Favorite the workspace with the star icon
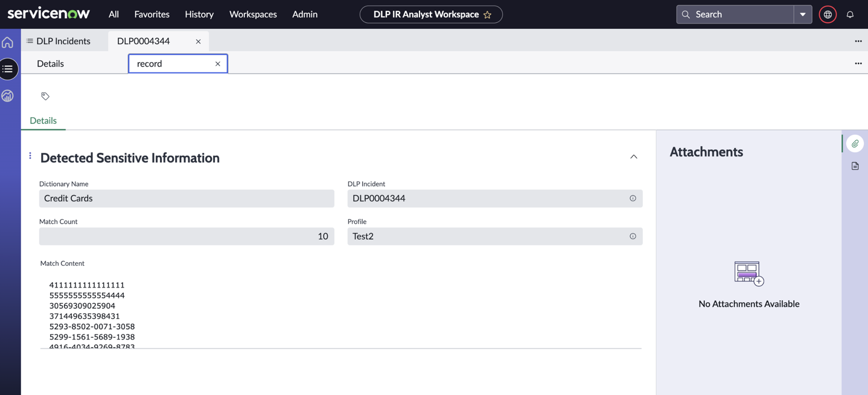This screenshot has height=395, width=868. [488, 14]
